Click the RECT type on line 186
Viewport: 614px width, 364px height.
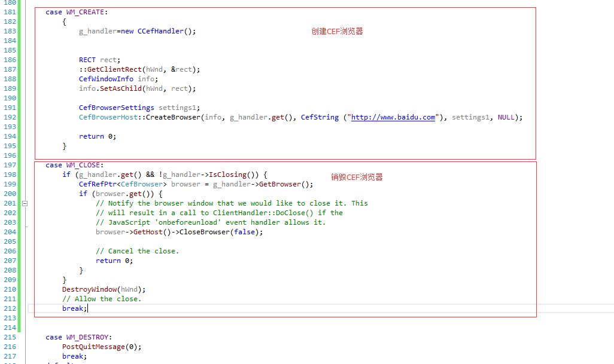point(87,60)
